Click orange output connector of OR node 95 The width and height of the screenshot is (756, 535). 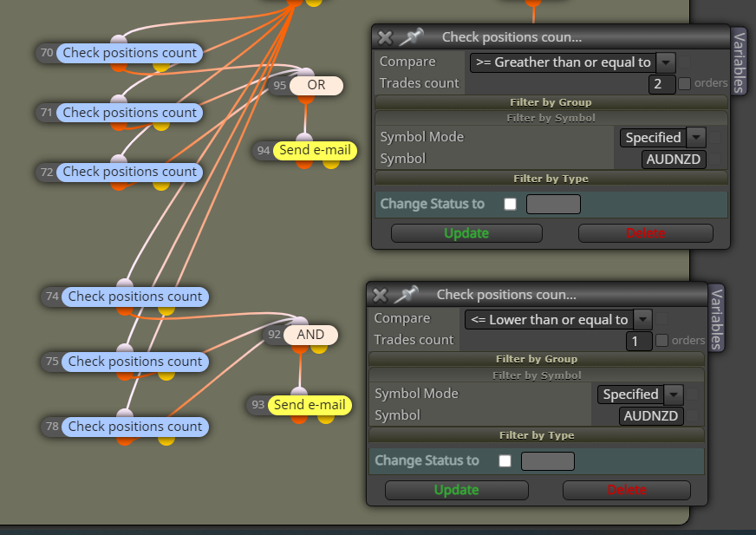(306, 99)
